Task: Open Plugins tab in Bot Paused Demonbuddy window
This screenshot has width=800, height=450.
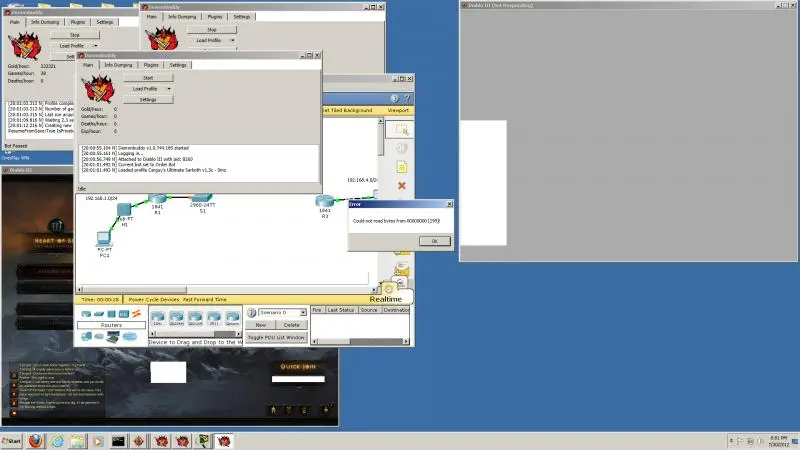Action: tap(78, 22)
